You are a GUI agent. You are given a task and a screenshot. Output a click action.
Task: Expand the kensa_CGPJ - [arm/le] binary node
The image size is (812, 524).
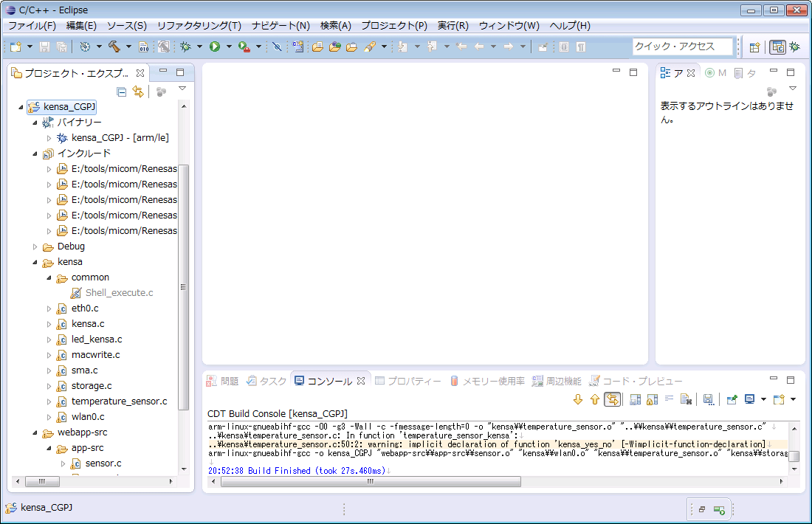pos(49,138)
